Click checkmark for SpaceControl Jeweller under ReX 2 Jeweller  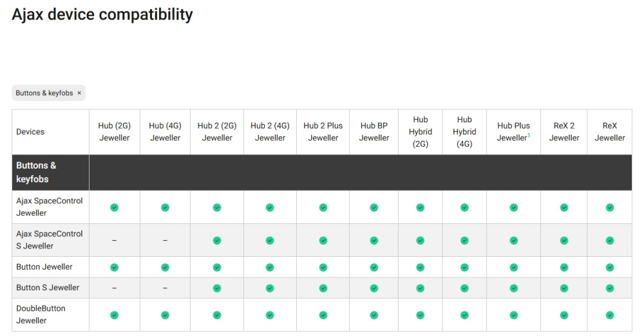(x=564, y=207)
